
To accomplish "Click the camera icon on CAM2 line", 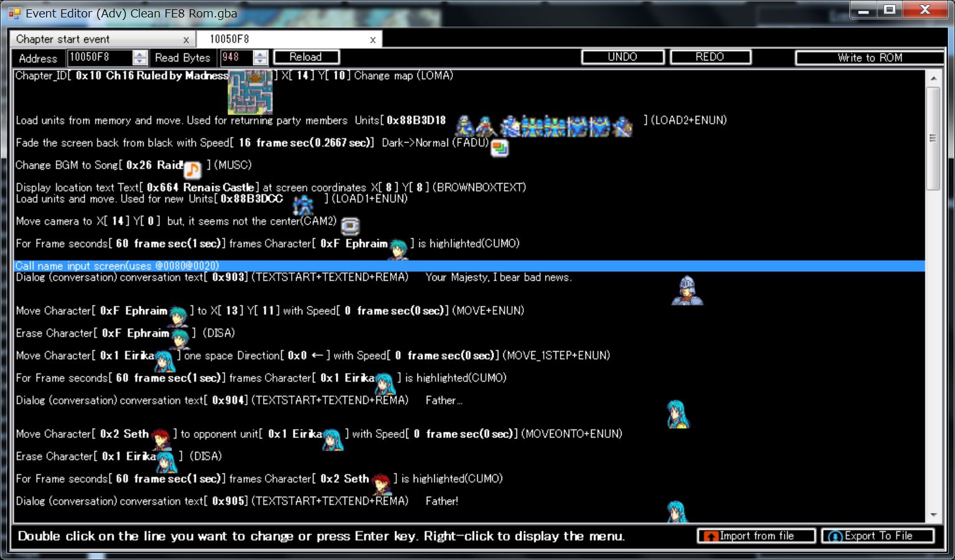I will point(350,225).
